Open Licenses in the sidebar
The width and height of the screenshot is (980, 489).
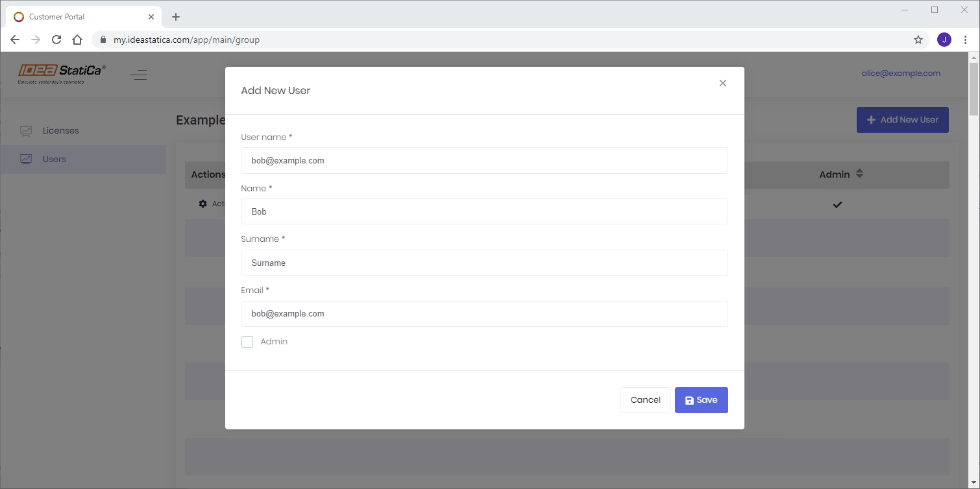(60, 130)
